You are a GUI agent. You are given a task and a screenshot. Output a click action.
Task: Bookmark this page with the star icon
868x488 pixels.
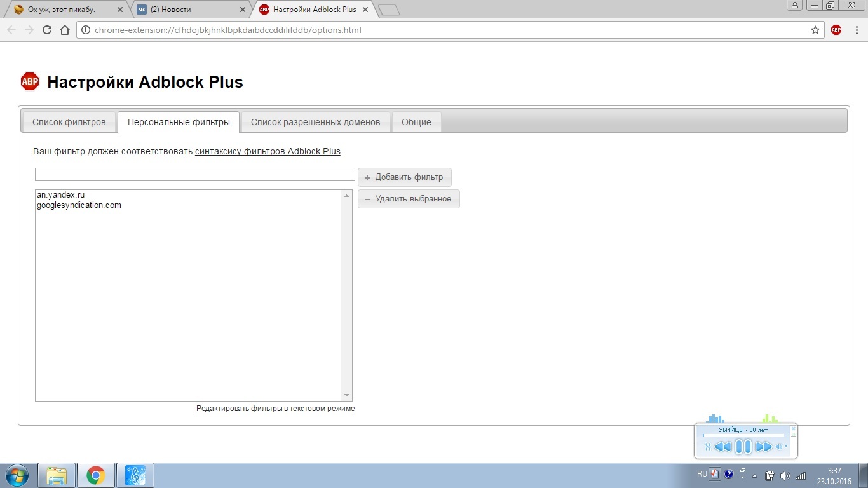click(815, 30)
